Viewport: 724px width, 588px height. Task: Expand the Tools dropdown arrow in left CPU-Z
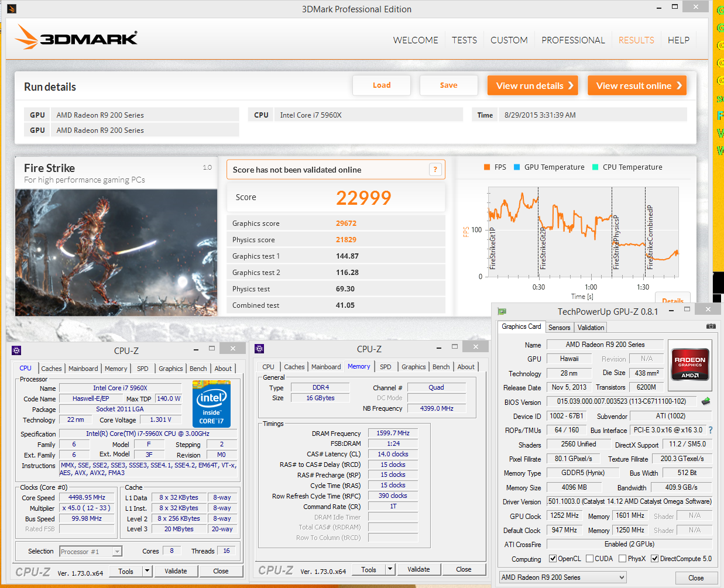147,571
